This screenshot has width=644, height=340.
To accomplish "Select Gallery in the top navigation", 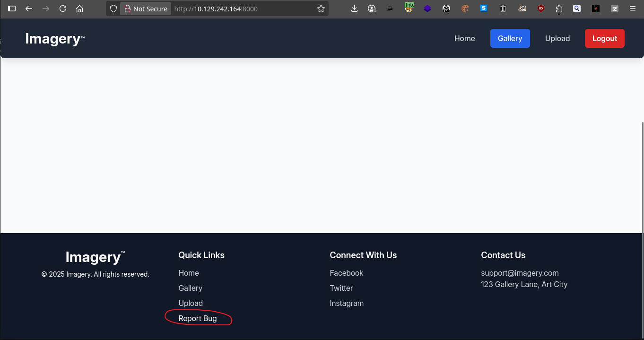I will tap(510, 38).
